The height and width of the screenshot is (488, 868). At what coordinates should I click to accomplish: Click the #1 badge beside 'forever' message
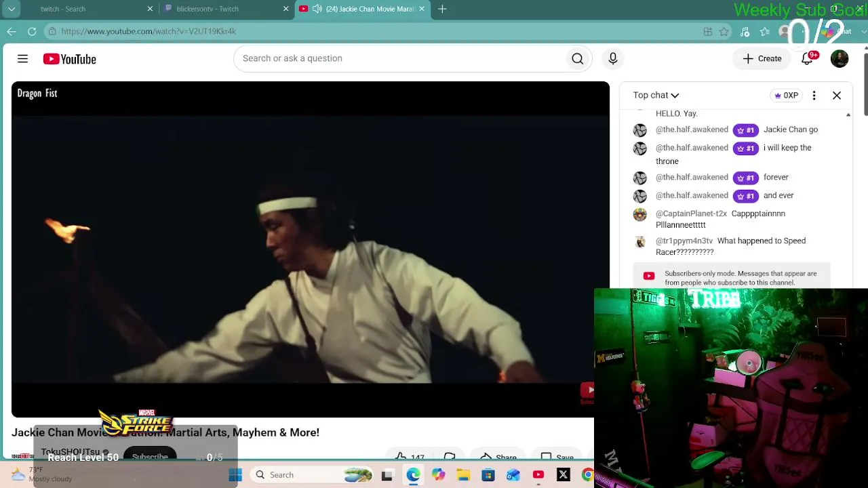(x=746, y=178)
